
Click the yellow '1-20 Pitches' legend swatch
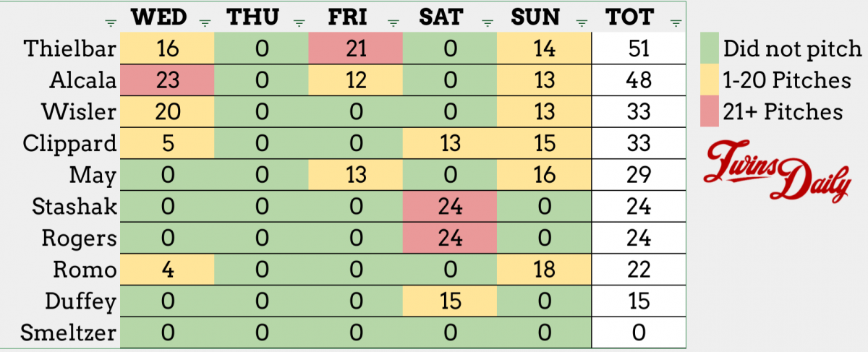click(709, 80)
